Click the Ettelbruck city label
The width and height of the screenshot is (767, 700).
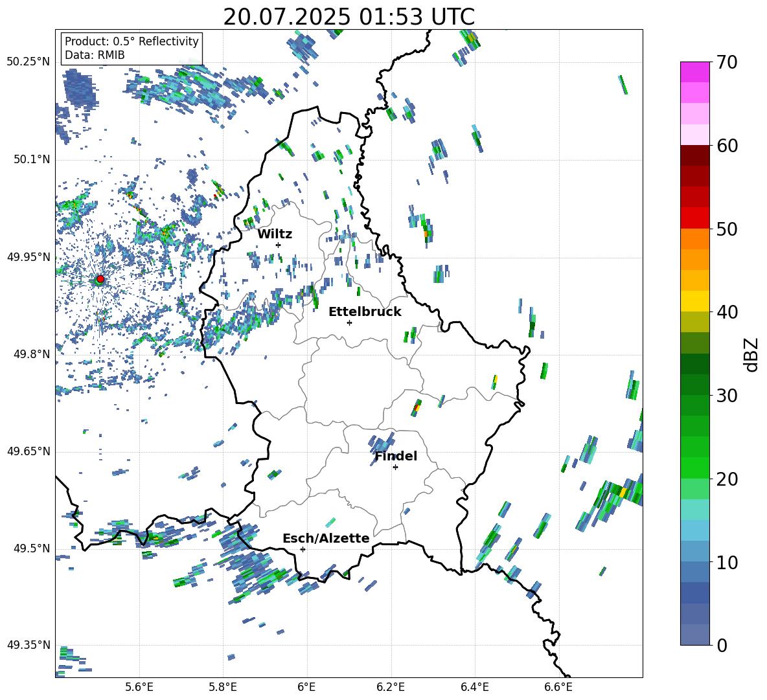[x=365, y=312]
